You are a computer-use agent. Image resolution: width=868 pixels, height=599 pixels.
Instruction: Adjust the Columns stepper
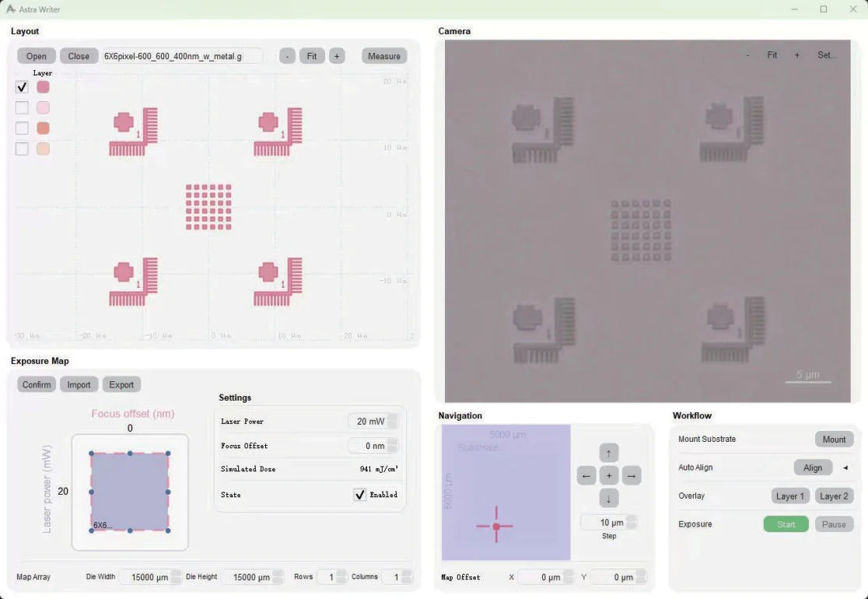[x=407, y=577]
